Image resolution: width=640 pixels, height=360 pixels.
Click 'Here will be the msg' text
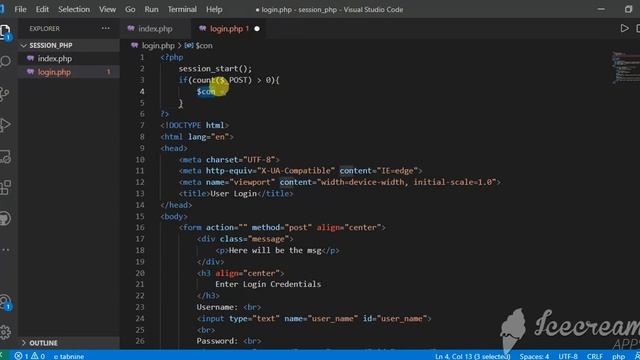point(275,250)
